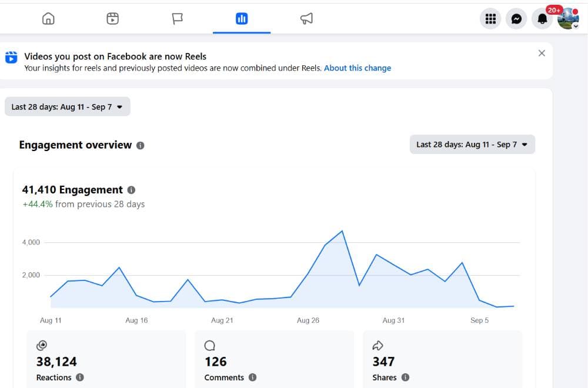
Task: Open the notifications bell icon
Action: 542,19
